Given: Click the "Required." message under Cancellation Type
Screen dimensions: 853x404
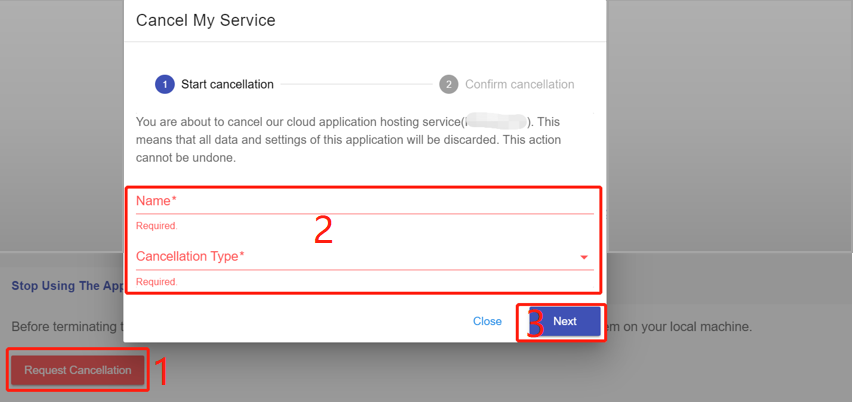Looking at the screenshot, I should 157,282.
